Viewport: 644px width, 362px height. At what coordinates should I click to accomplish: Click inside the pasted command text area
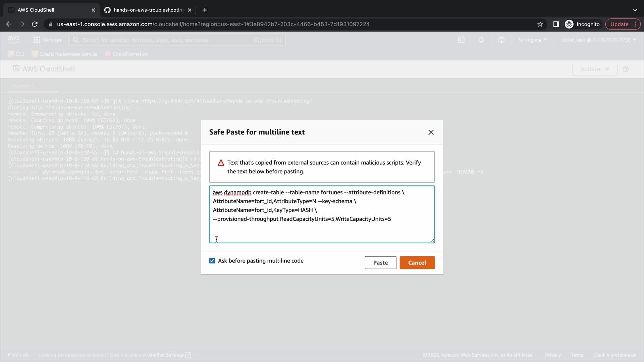(x=321, y=215)
